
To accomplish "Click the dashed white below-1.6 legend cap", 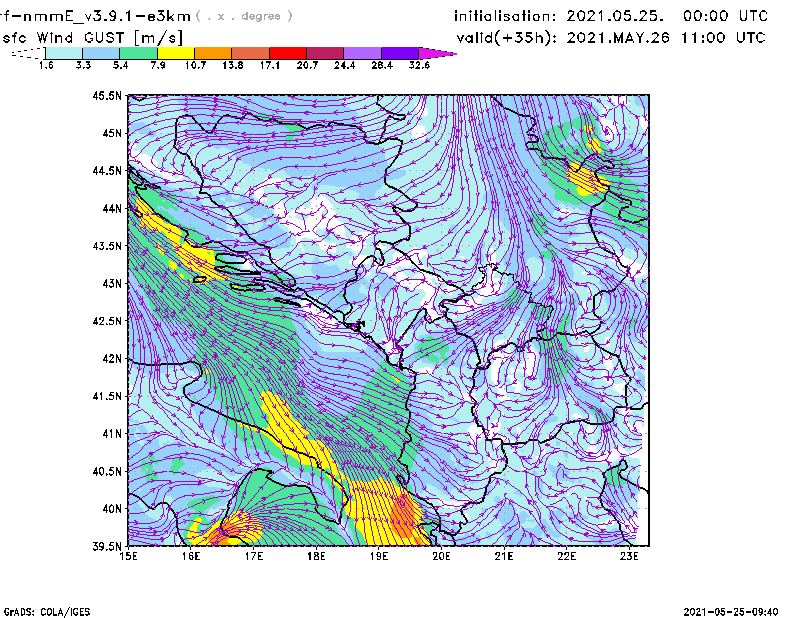I will (x=28, y=53).
